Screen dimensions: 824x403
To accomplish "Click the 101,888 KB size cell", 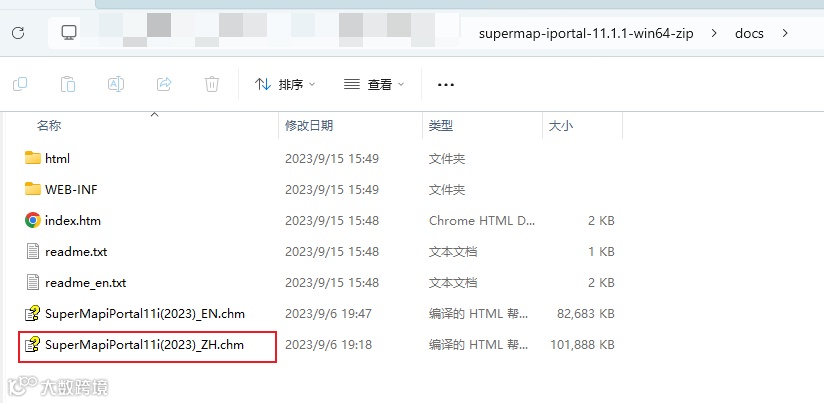I will point(582,345).
